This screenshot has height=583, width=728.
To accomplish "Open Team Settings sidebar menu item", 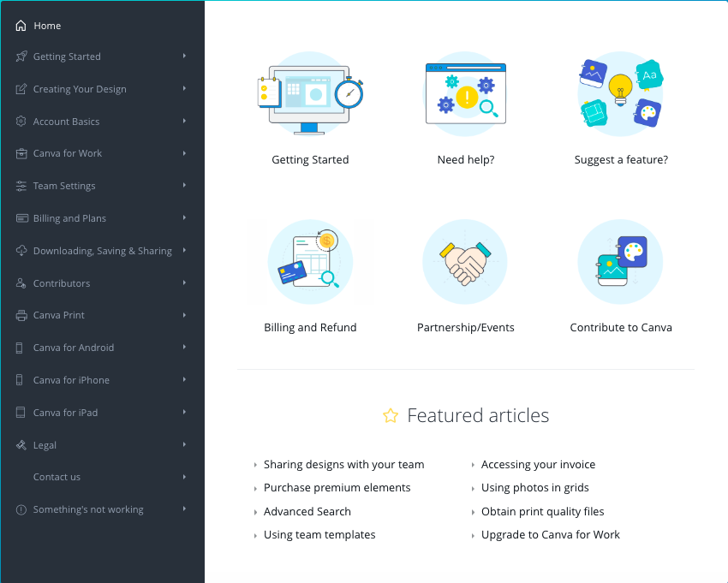I will coord(64,186).
